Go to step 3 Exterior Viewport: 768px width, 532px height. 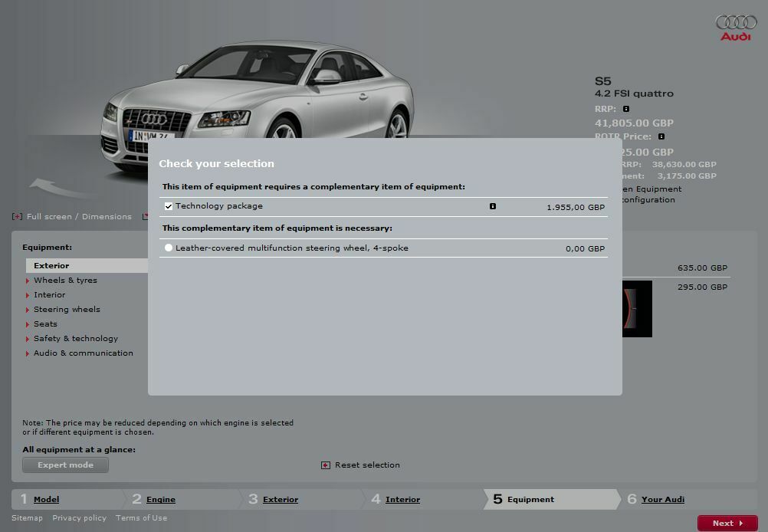coord(281,499)
